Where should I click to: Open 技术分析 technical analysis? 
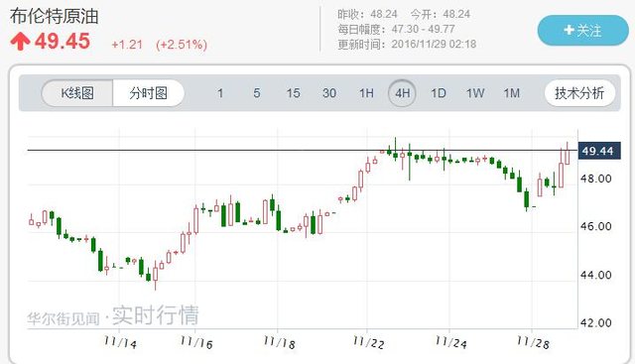pyautogui.click(x=579, y=93)
